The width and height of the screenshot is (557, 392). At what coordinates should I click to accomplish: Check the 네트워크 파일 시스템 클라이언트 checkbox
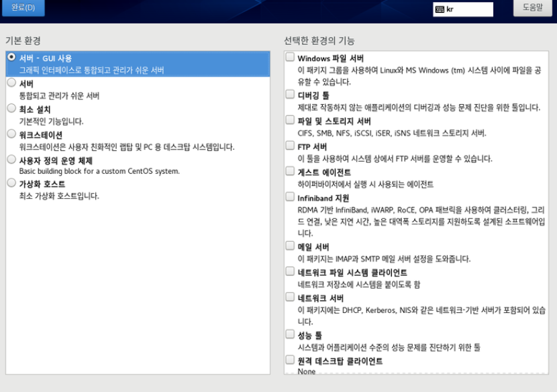tap(290, 271)
